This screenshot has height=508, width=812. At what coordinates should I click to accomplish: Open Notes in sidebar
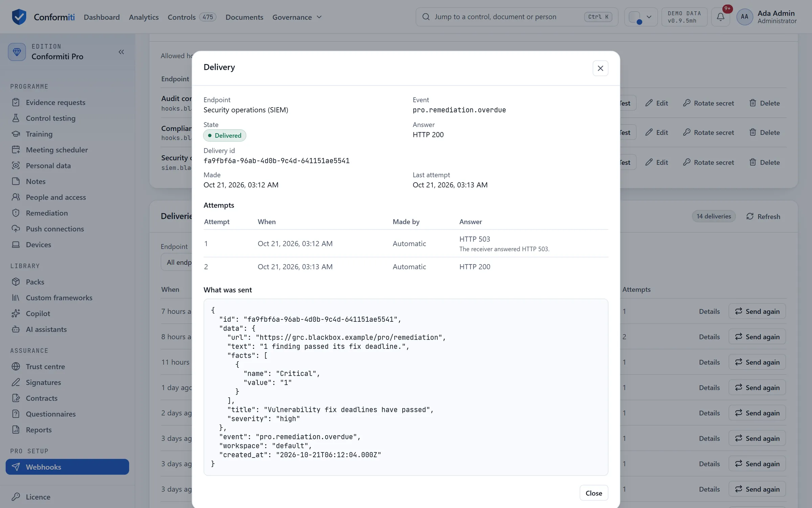click(x=67, y=181)
